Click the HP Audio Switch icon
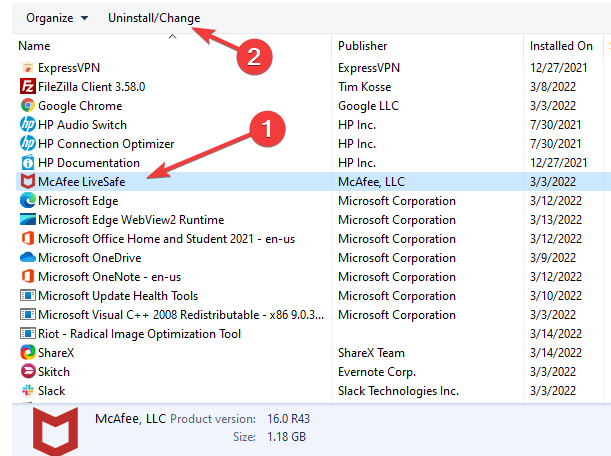Screen dimensions: 611x456 (x=28, y=125)
